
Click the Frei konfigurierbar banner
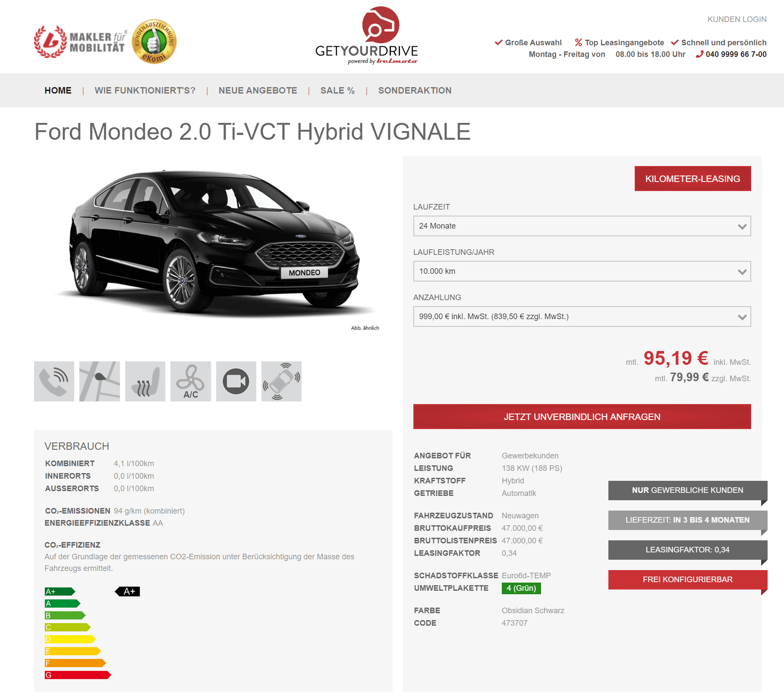(x=688, y=580)
